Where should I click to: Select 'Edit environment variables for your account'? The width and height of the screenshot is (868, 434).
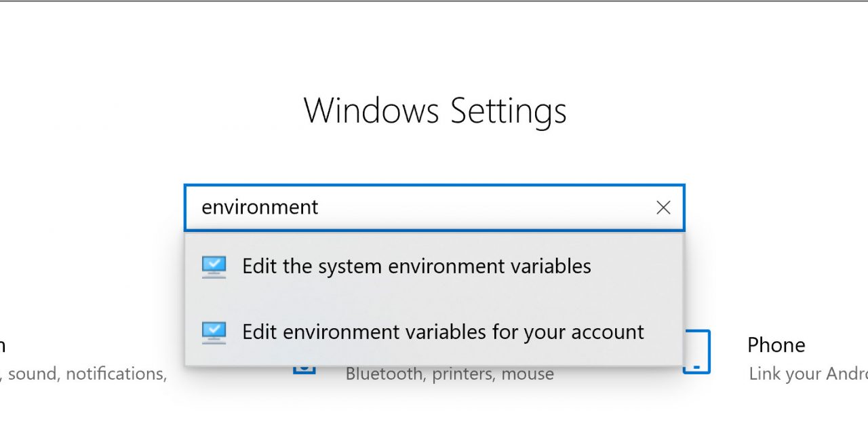pyautogui.click(x=442, y=332)
